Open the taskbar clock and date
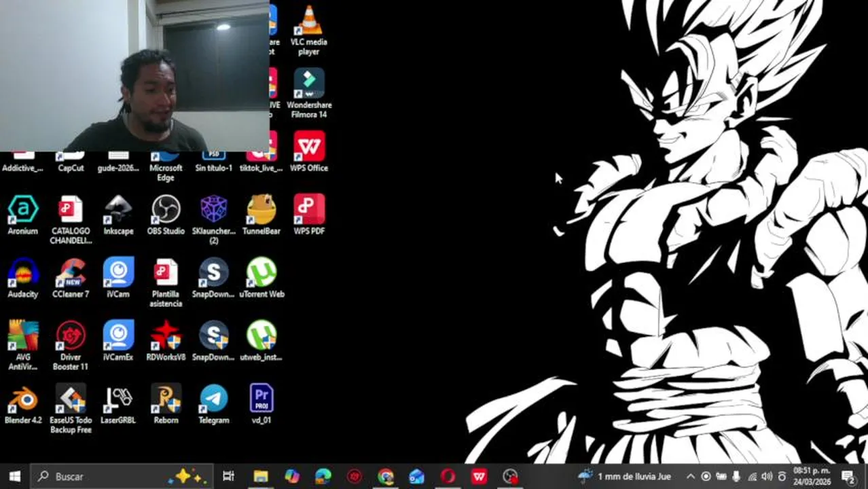868x489 pixels. click(812, 476)
